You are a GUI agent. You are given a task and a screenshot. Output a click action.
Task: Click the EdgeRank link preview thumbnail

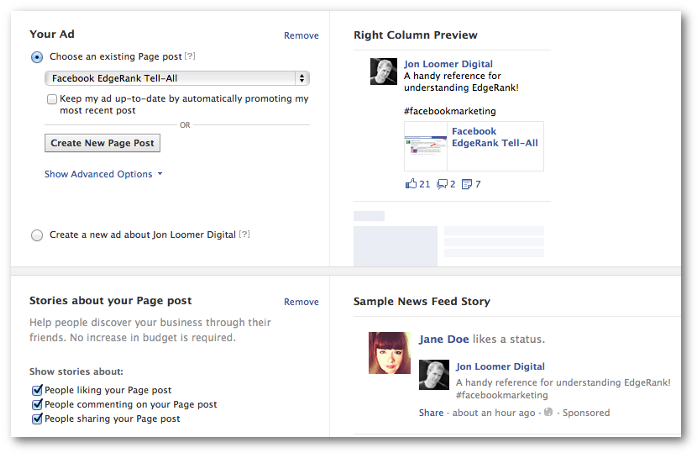[426, 146]
